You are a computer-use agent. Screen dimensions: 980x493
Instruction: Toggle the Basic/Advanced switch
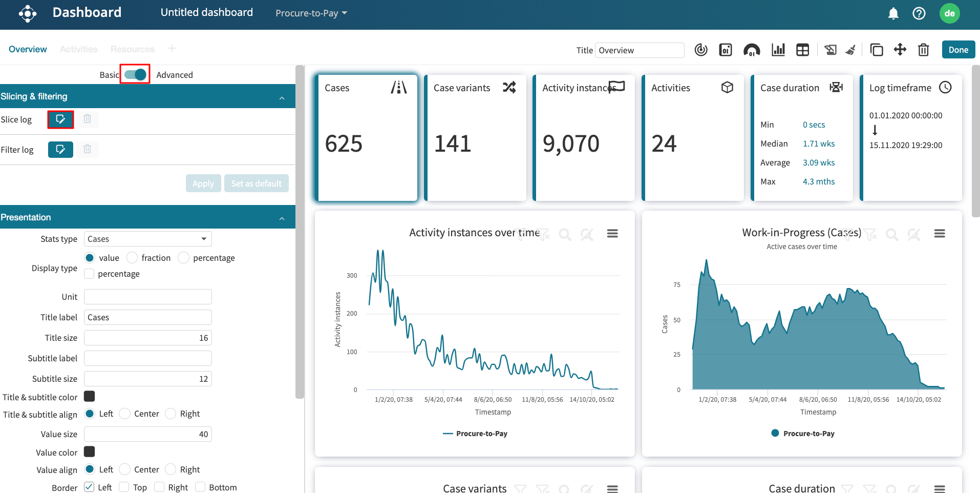135,74
